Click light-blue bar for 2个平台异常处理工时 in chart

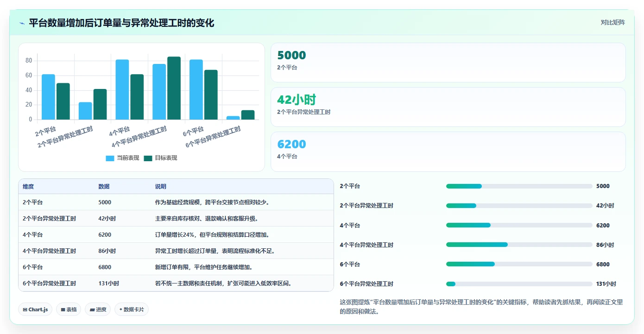tap(85, 111)
